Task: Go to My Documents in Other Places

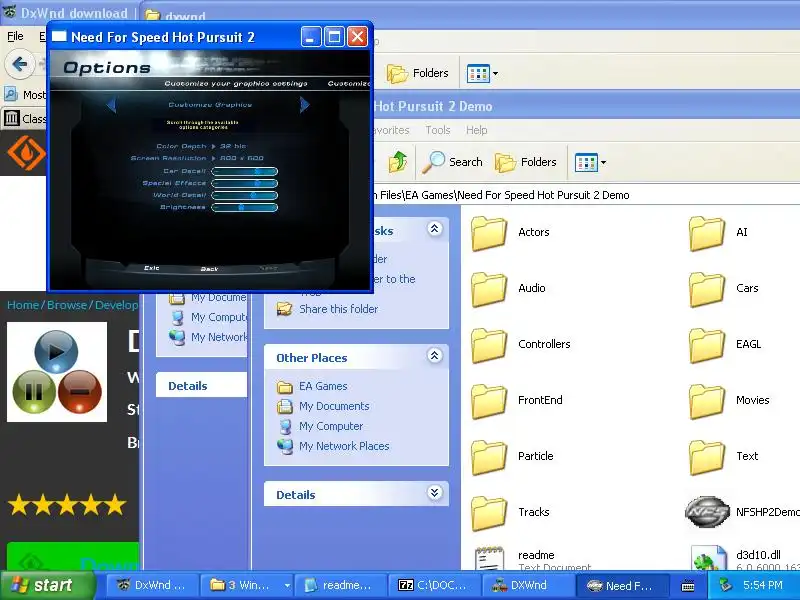Action: tap(323, 407)
